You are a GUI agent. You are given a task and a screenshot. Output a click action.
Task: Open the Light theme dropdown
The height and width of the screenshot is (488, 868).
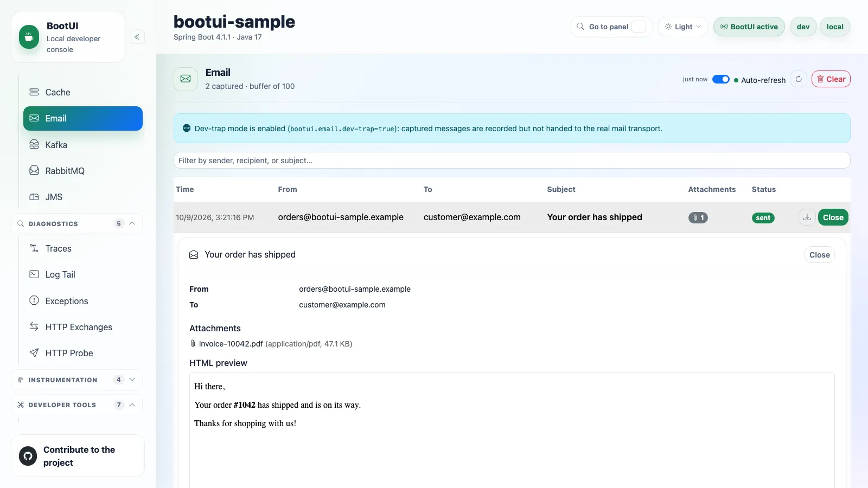[683, 27]
